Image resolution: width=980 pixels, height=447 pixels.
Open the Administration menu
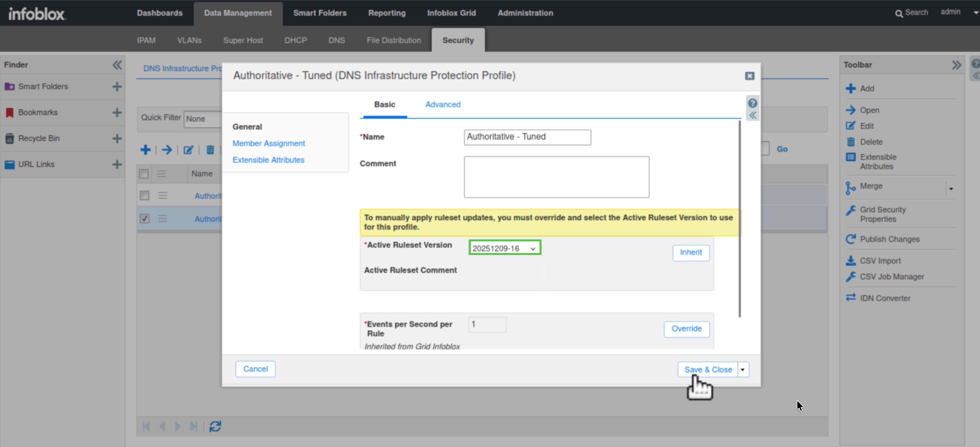click(525, 13)
